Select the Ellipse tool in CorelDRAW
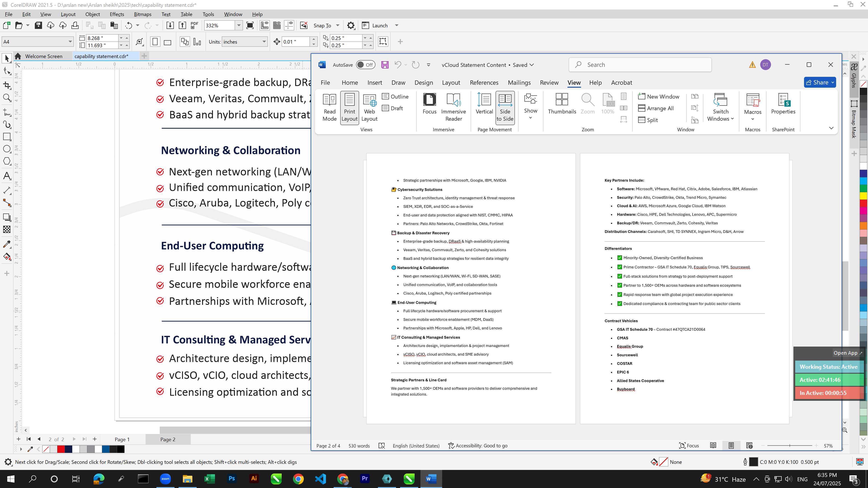This screenshot has height=488, width=868. click(7, 149)
